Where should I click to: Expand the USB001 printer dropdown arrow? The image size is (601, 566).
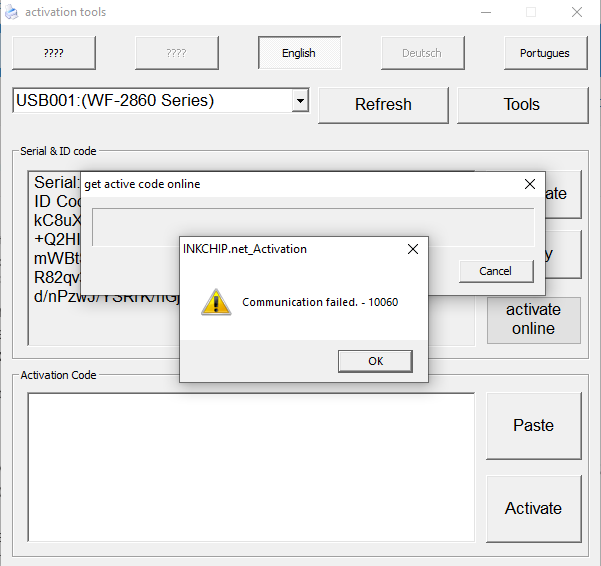click(299, 101)
